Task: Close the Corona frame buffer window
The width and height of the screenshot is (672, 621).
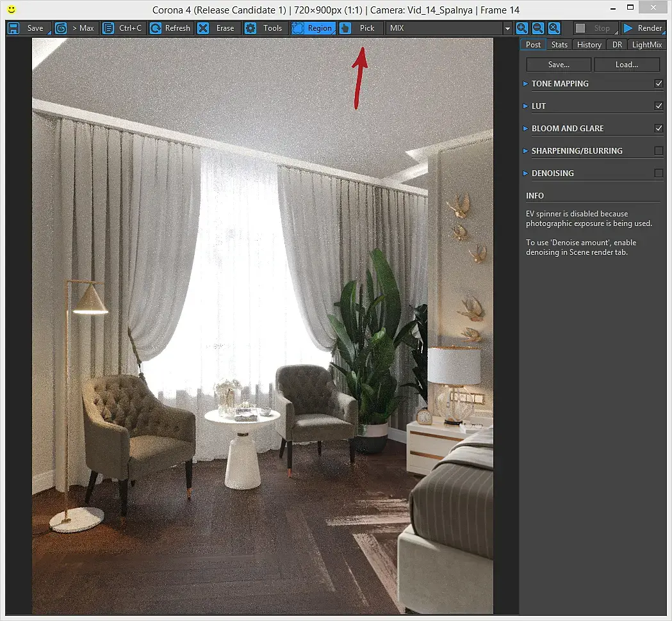Action: [x=653, y=7]
